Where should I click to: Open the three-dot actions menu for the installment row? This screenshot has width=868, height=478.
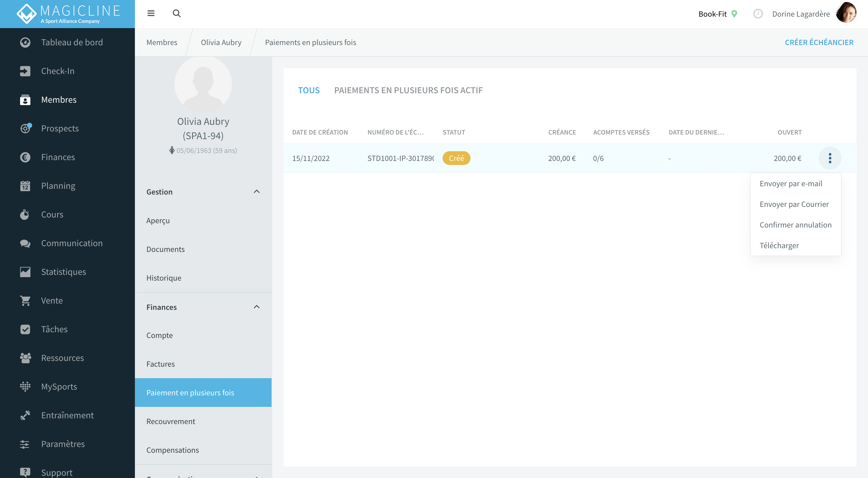click(x=830, y=158)
